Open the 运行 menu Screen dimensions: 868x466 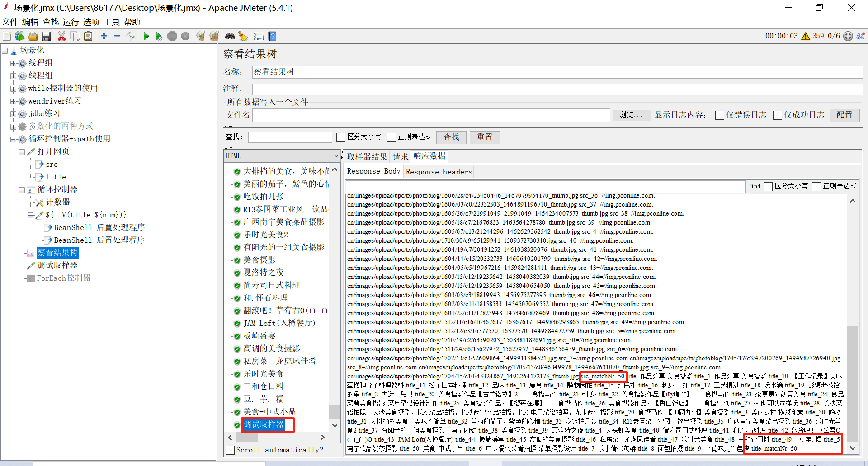coord(71,22)
